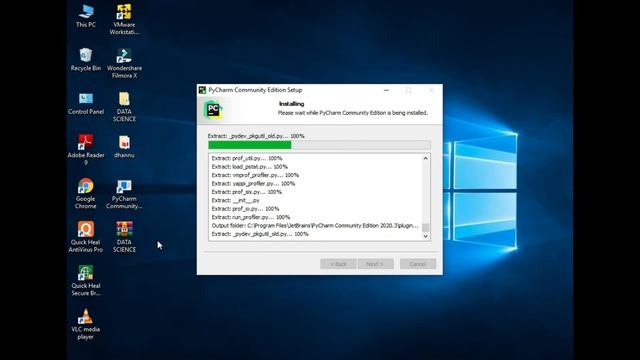The image size is (640, 360).
Task: Select last log line '_pydev_pkgutil_old.py... 100%'
Action: pyautogui.click(x=260, y=234)
